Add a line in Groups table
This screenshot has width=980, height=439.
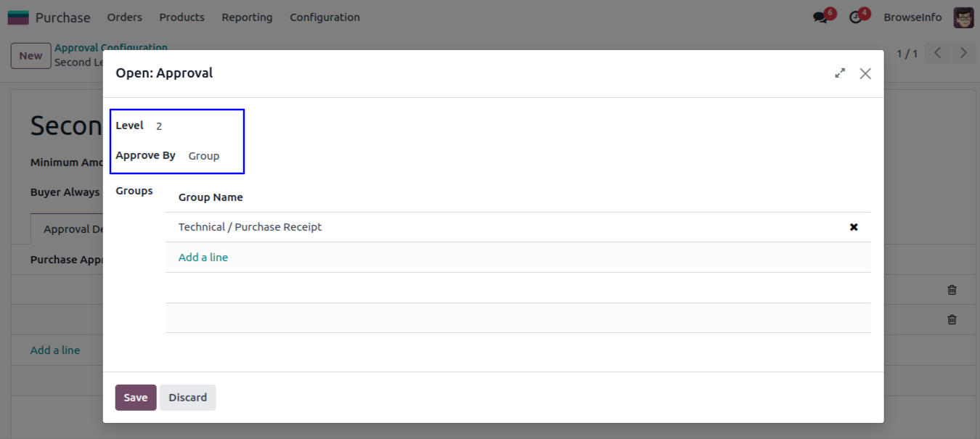pos(203,258)
